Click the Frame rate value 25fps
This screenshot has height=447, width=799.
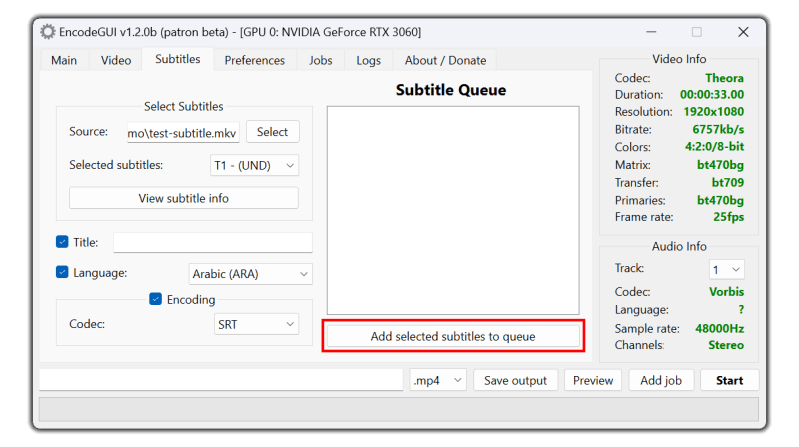729,217
